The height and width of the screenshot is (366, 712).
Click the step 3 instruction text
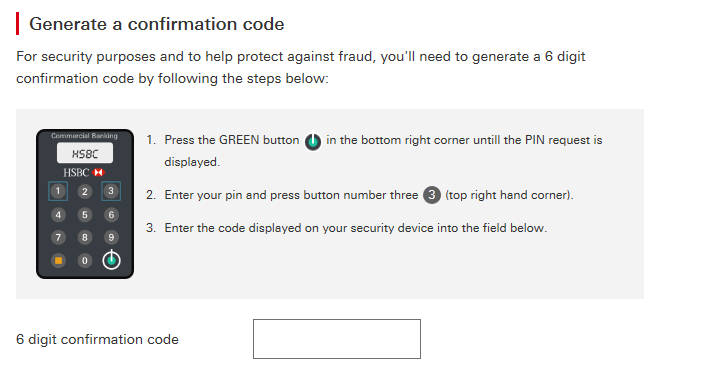coord(356,228)
